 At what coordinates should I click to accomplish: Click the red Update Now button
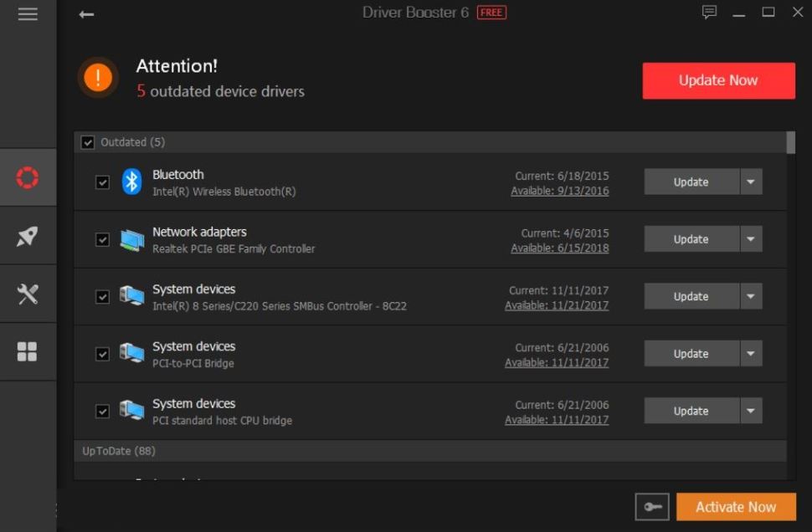(x=718, y=81)
